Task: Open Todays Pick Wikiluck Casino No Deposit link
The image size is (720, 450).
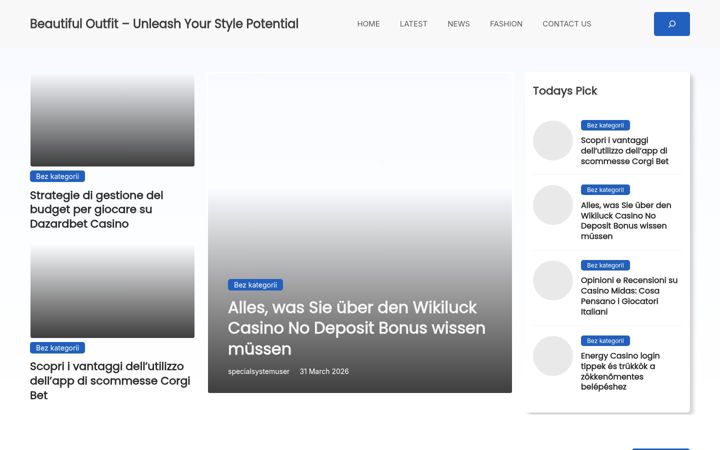Action: (626, 220)
